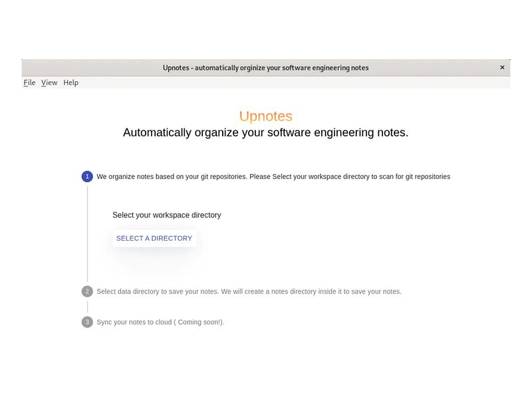532x399 pixels.
Task: Click the short connector between steps 2 and 3
Action: (88, 307)
